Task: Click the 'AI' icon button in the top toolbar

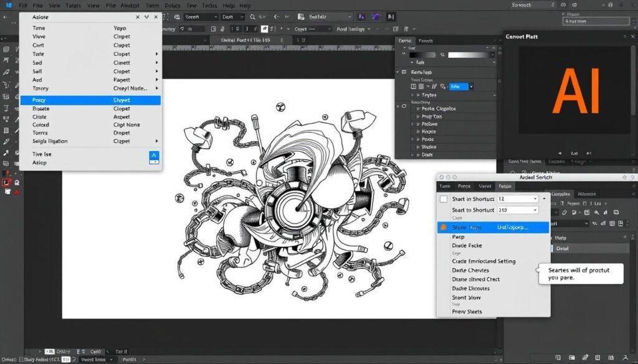Action: pos(391,17)
